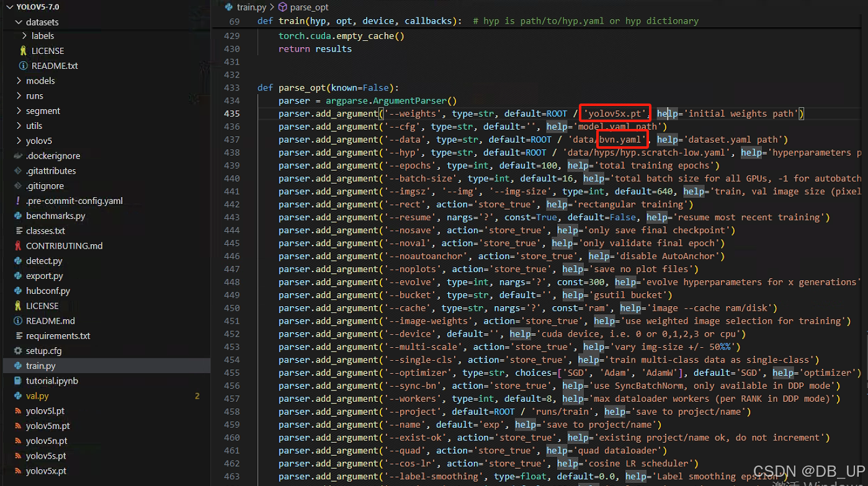
Task: Open README.txt in datasets folder
Action: (x=55, y=66)
